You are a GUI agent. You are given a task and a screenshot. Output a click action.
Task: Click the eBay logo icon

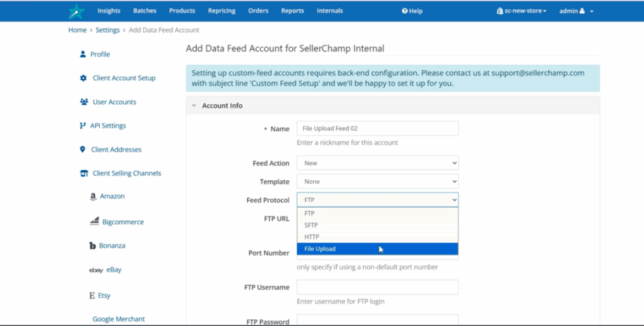tap(96, 270)
